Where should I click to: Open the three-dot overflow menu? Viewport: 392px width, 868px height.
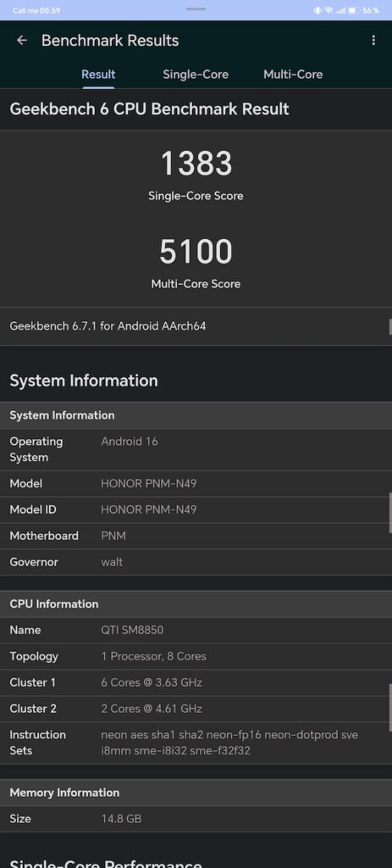(373, 41)
